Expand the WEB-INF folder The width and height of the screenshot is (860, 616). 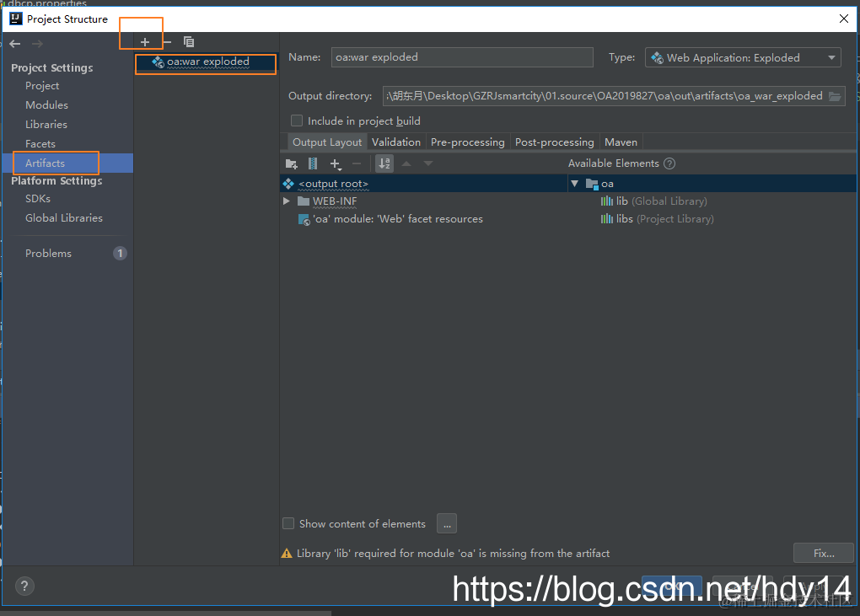[287, 201]
